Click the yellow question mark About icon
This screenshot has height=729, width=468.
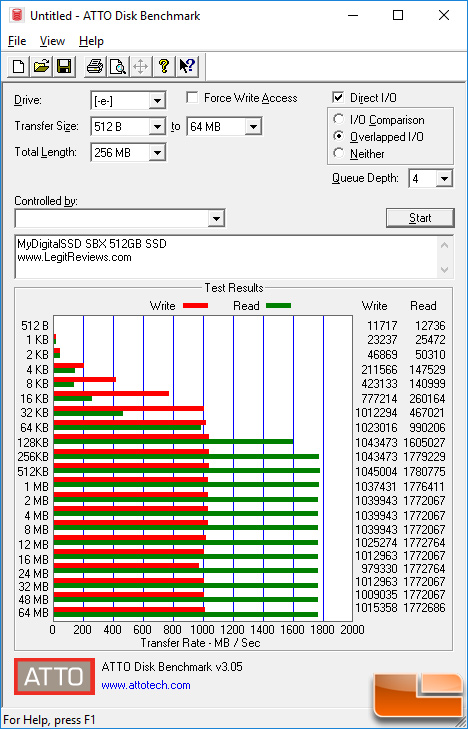click(x=164, y=66)
